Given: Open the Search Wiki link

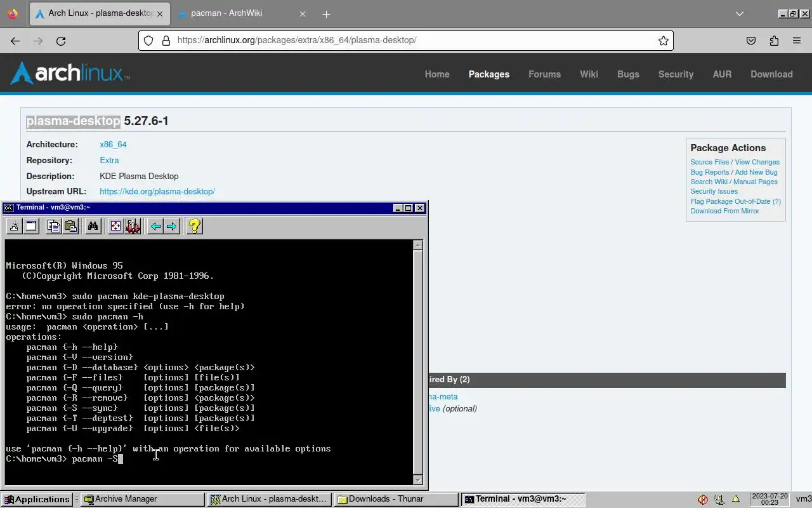Looking at the screenshot, I should [x=709, y=182].
